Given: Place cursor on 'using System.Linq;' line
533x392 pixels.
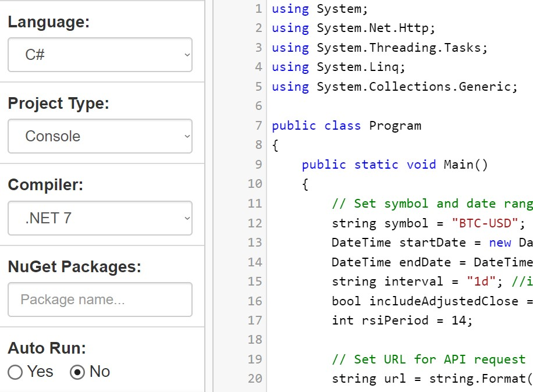Looking at the screenshot, I should tap(339, 67).
